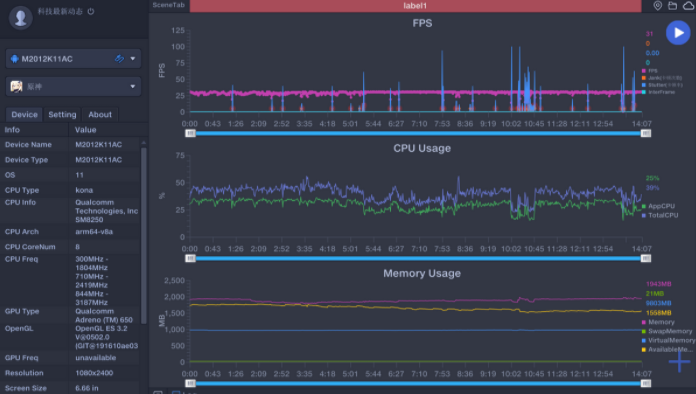The image size is (696, 394).
Task: Click the CPU Usage chart title
Action: click(422, 148)
